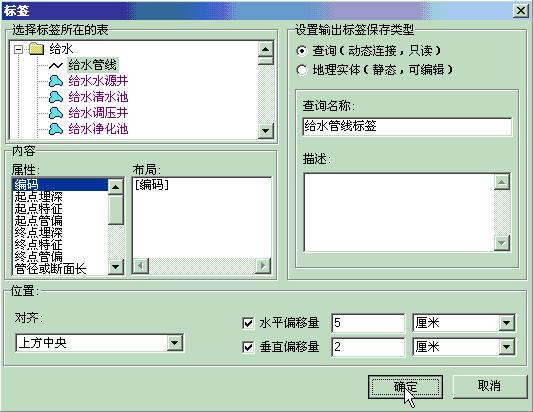Click the yellow 给水 folder icon
The width and height of the screenshot is (533, 412).
[x=37, y=49]
